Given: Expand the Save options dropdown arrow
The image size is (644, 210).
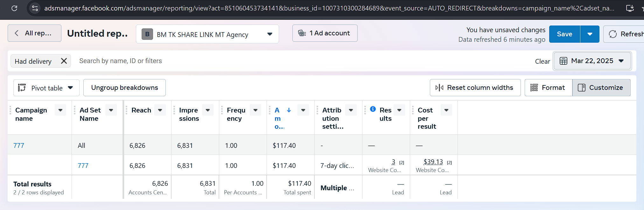Looking at the screenshot, I should 590,34.
